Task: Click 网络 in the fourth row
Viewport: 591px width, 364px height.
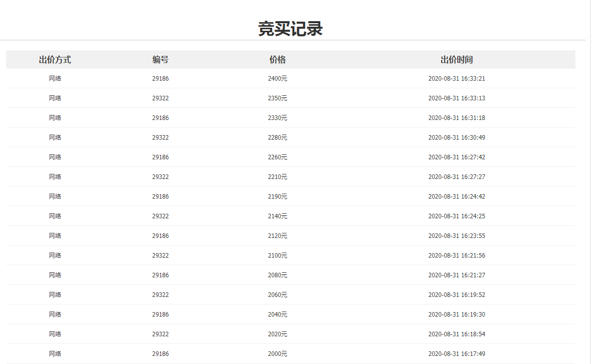Action: point(55,137)
